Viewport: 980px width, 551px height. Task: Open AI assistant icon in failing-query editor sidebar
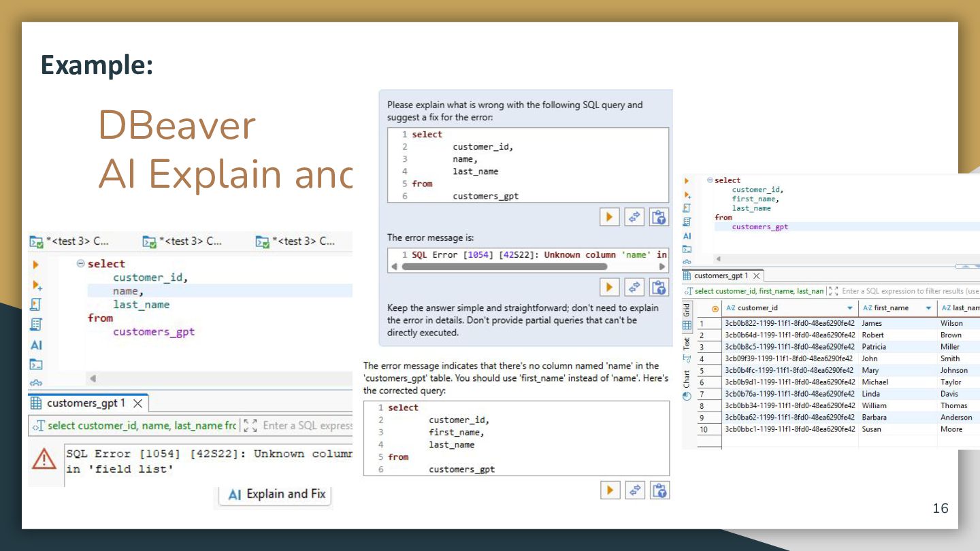pos(37,345)
